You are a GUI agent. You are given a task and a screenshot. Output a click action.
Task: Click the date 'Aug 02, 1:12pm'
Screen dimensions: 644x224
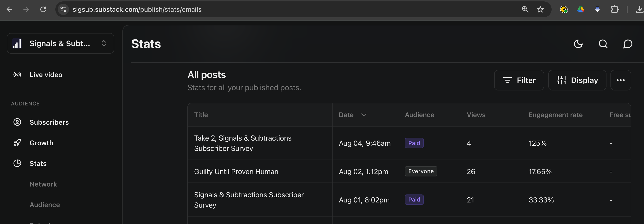[x=364, y=172]
